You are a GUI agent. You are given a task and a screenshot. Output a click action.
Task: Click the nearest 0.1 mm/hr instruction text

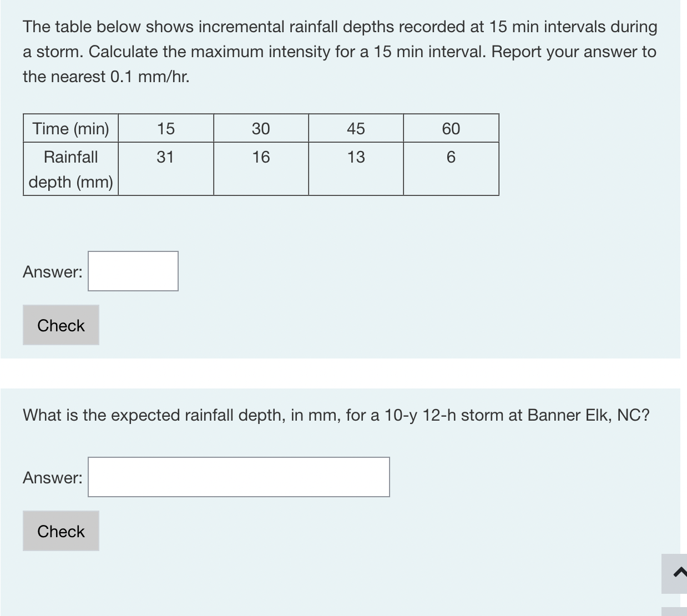105,76
